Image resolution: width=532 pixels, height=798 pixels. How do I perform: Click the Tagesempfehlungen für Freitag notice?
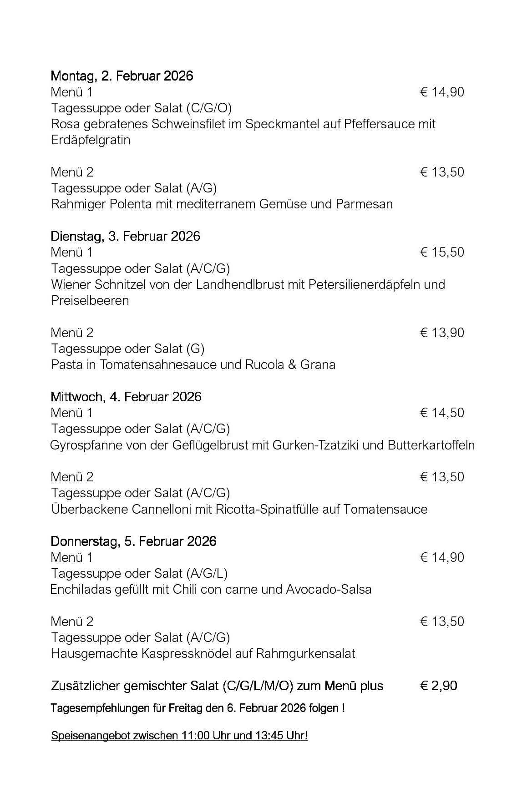tap(198, 708)
